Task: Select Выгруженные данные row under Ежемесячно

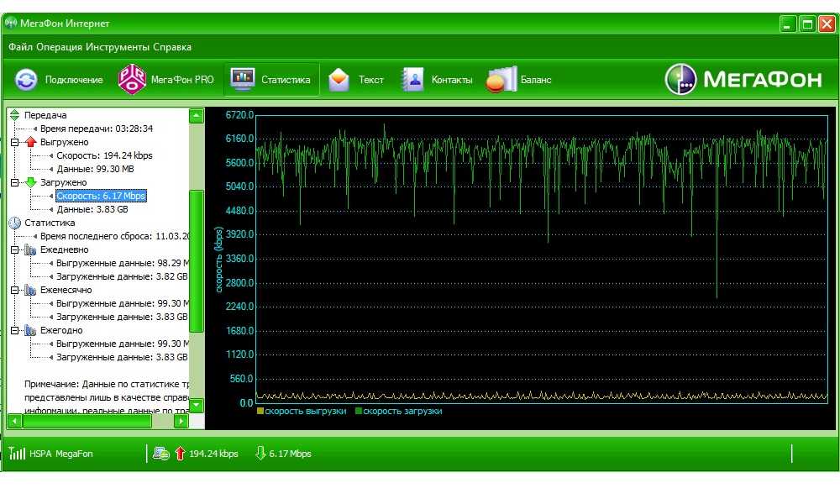Action: [x=123, y=303]
